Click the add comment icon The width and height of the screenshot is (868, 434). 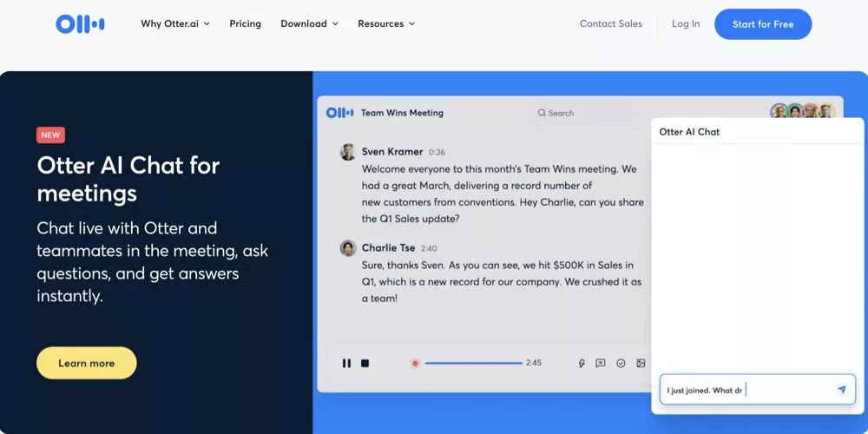[x=600, y=363]
